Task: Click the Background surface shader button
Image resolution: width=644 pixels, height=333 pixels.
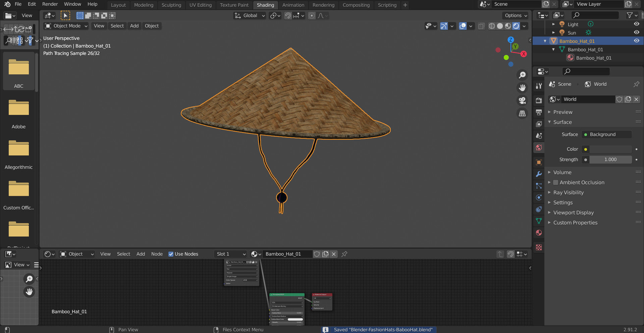Action: [606, 134]
